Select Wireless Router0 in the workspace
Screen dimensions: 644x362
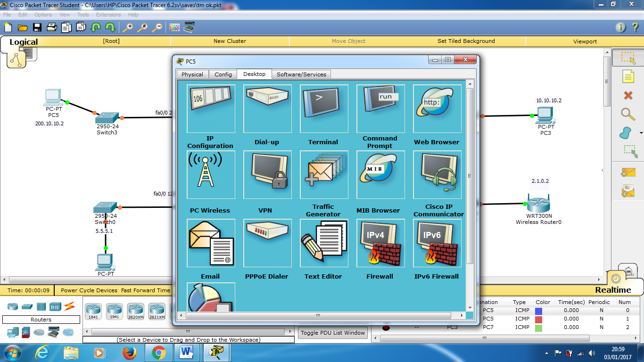tap(538, 204)
